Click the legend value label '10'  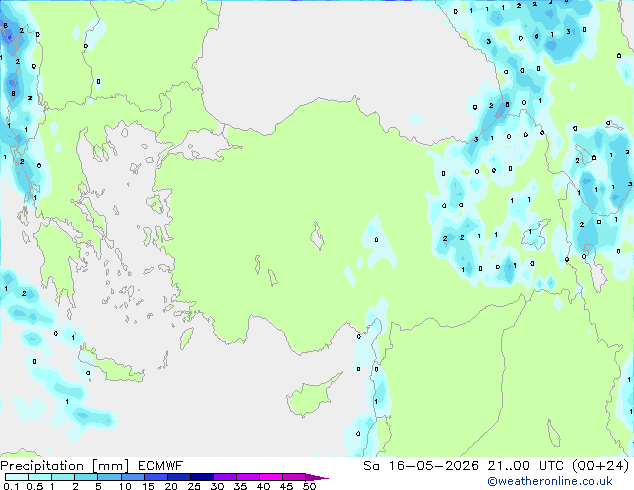125,486
